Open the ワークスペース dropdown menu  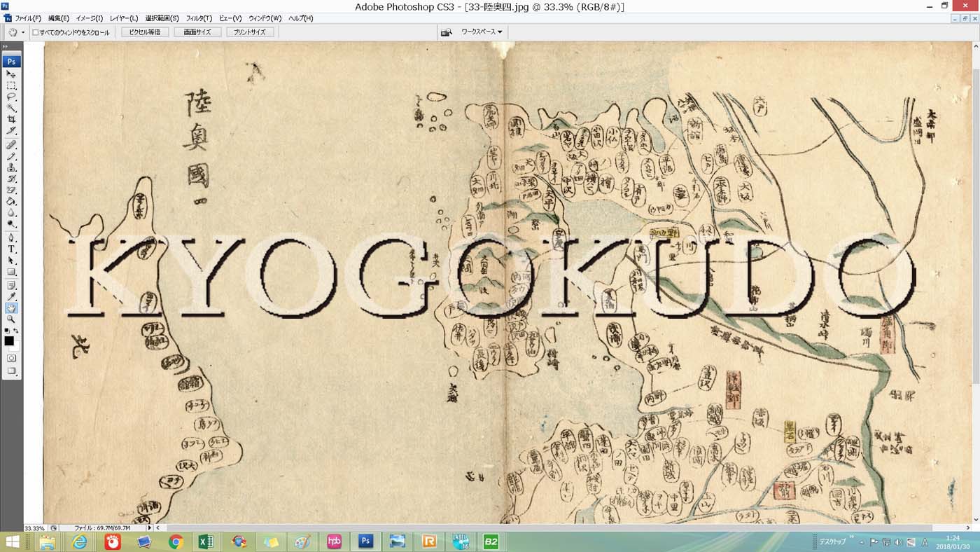(x=482, y=32)
